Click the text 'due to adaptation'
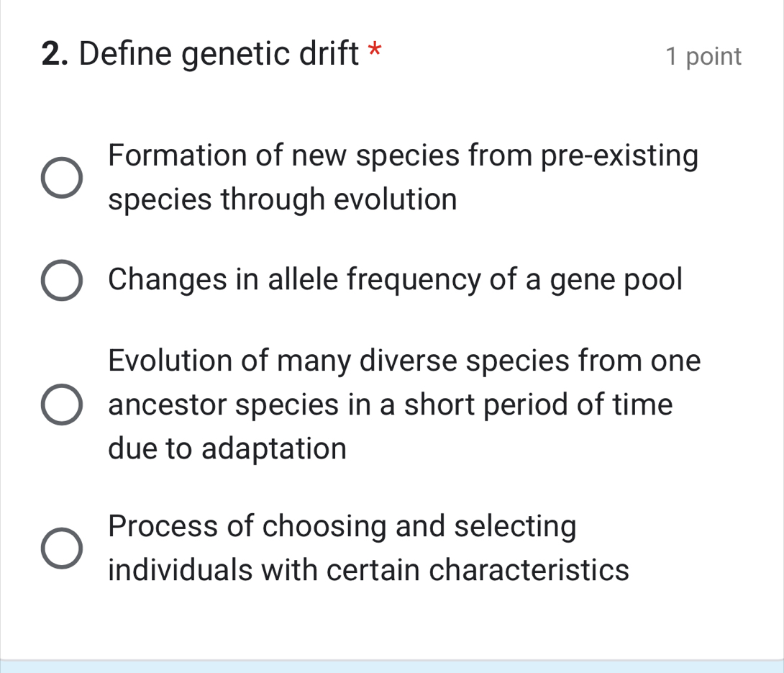This screenshot has width=784, height=673. [x=227, y=448]
